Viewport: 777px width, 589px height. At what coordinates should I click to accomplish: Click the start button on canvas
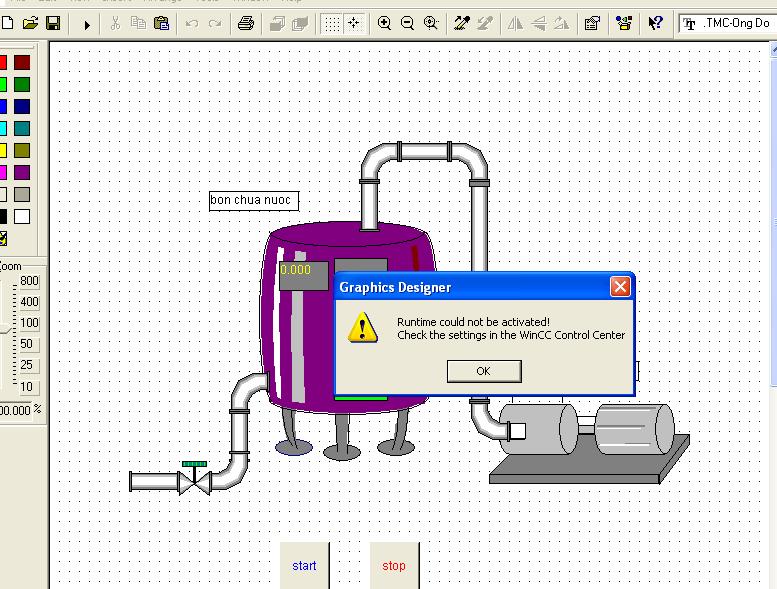pyautogui.click(x=304, y=565)
